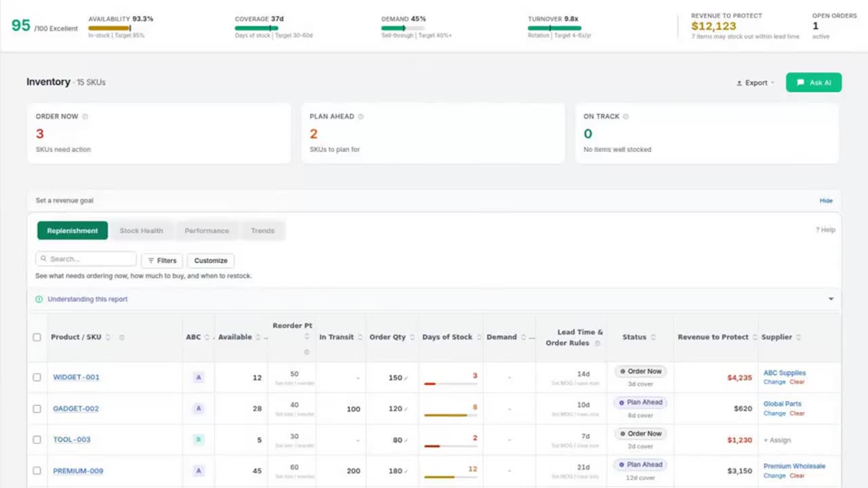Sort by the Revenue to Protect column arrows
This screenshot has width=868, height=488.
coord(755,338)
